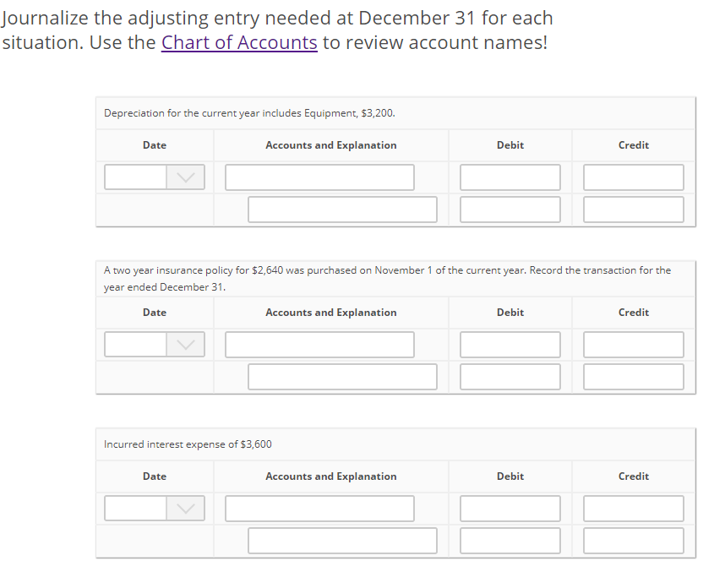Click the first Accounts field for the interest expense entry
The width and height of the screenshot is (725, 588).
click(x=319, y=508)
